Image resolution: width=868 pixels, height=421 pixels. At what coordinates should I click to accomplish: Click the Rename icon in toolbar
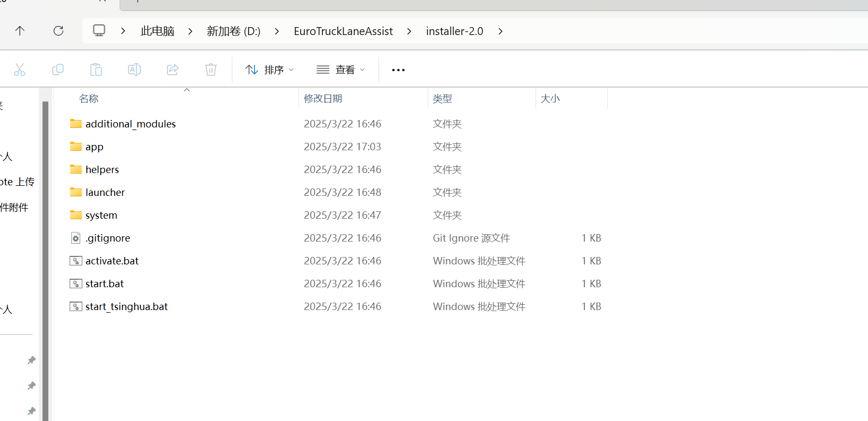click(134, 70)
